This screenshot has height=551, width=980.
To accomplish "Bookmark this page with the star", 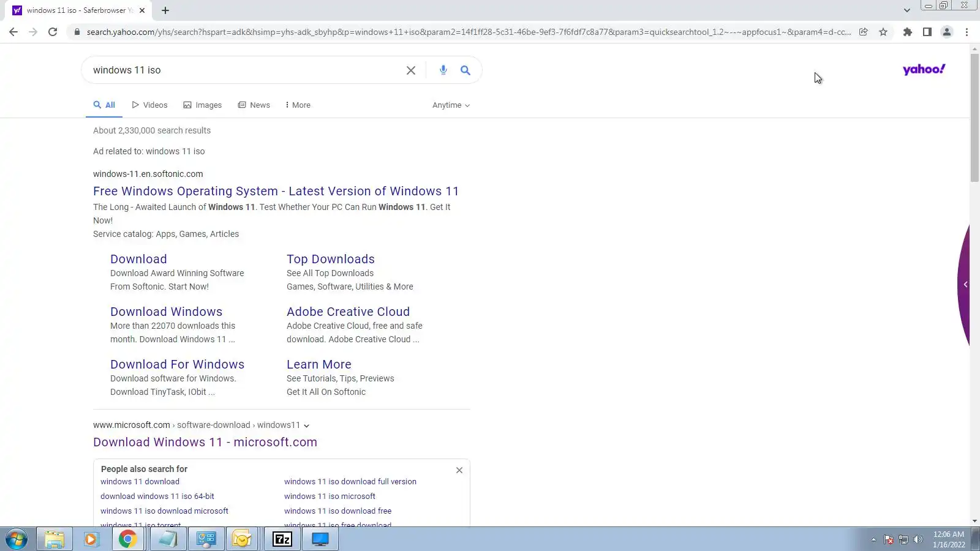I will click(883, 32).
